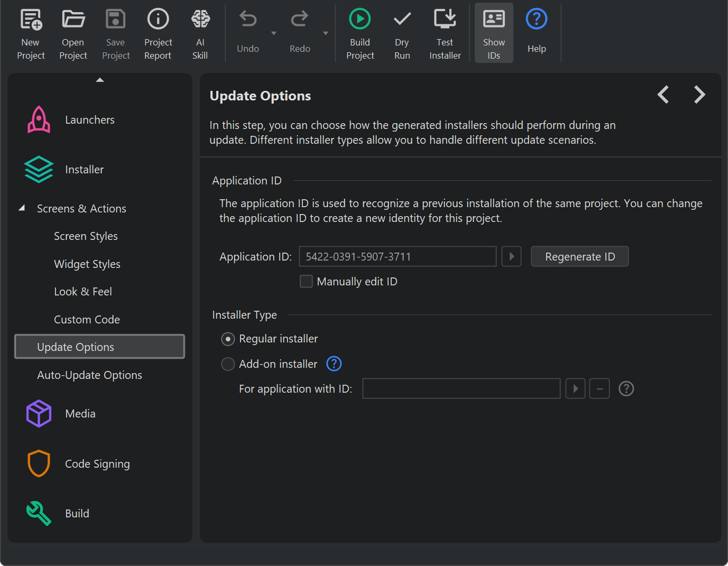Open Auto-Update Options in the sidebar
The width and height of the screenshot is (728, 566).
click(x=89, y=375)
